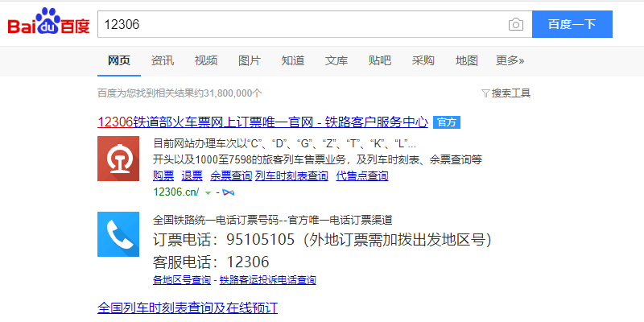Click the 全国铁路统一电话订票号码 description text

[x=273, y=220]
